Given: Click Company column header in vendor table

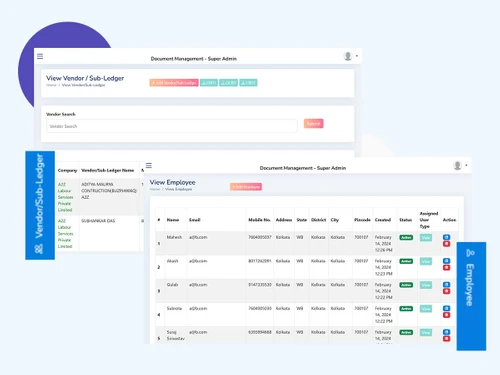Looking at the screenshot, I should pos(67,170).
